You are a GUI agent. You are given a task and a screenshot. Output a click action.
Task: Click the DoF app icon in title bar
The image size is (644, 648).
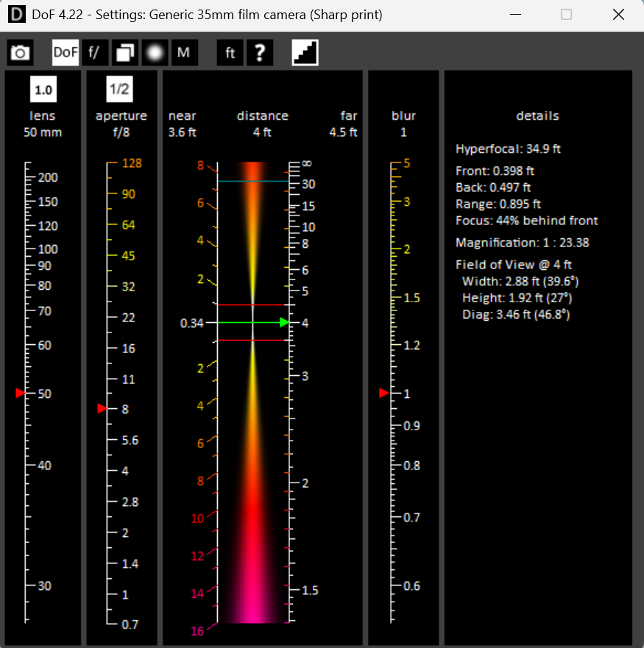(15, 14)
